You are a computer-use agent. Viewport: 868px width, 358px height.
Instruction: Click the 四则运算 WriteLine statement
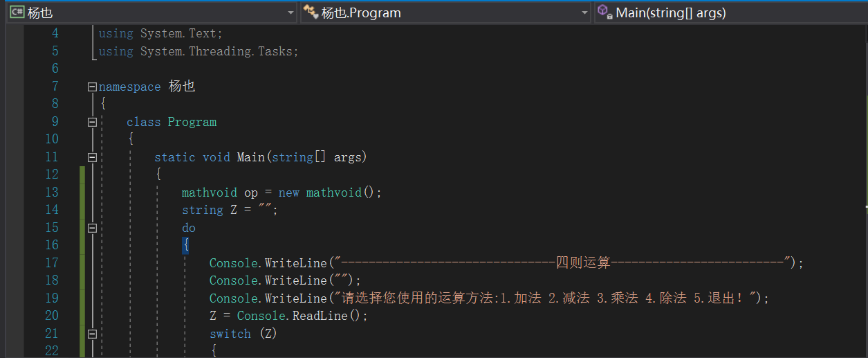coord(506,263)
